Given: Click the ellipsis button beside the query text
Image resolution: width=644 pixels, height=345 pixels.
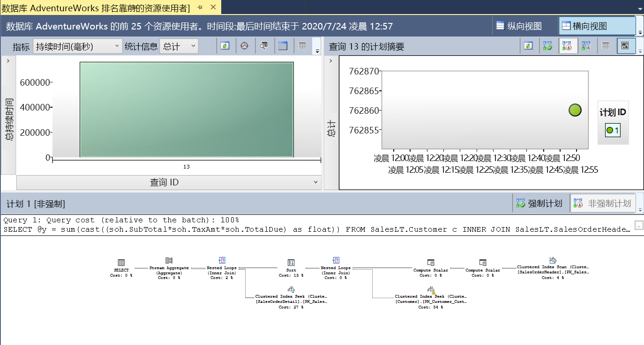Looking at the screenshot, I should tap(638, 226).
